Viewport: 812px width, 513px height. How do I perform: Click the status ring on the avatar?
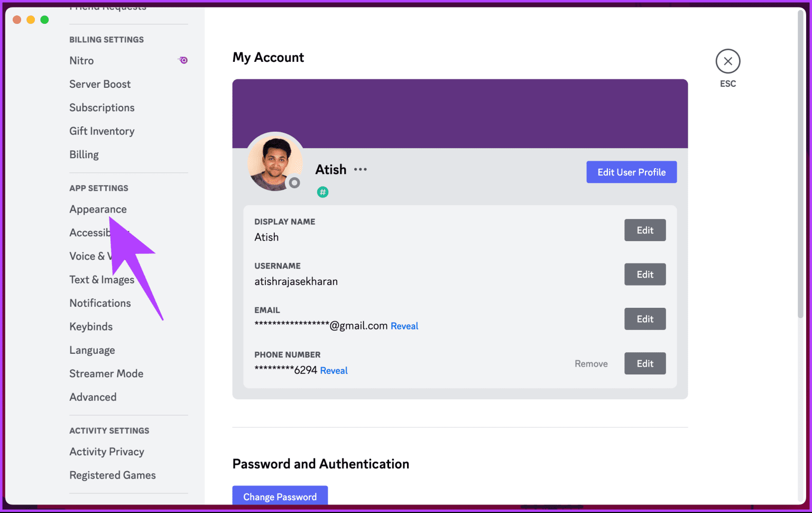tap(296, 184)
